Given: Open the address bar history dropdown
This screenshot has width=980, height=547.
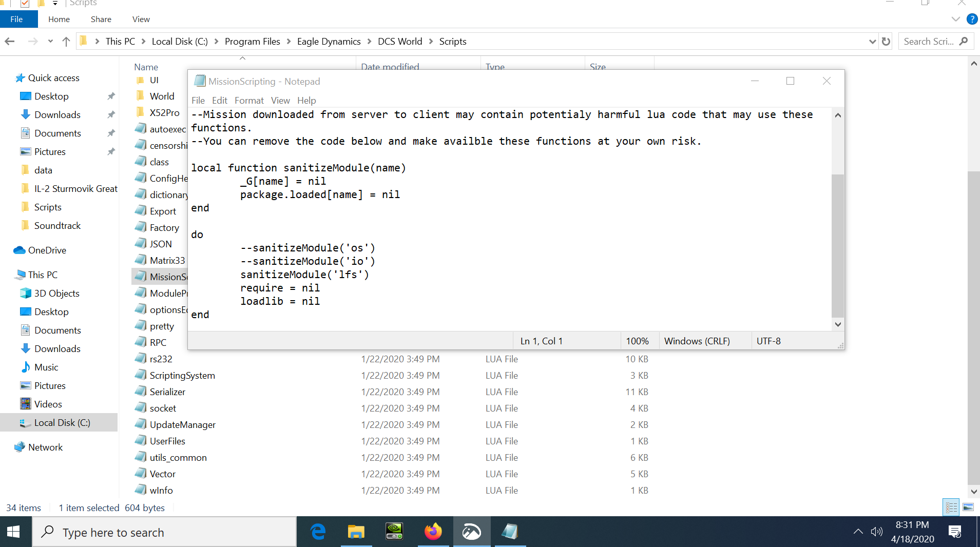Looking at the screenshot, I should click(x=872, y=42).
